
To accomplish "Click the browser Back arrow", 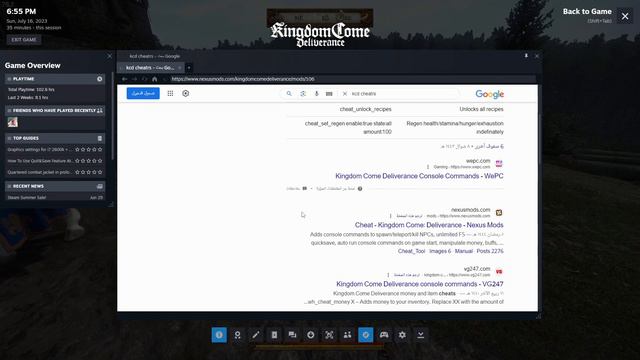I will (125, 79).
